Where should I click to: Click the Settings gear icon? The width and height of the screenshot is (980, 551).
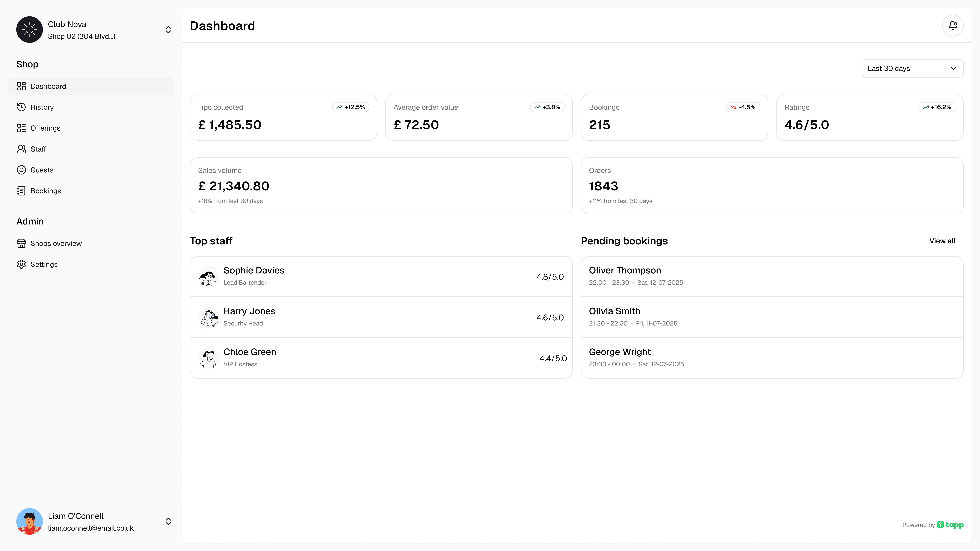(21, 264)
